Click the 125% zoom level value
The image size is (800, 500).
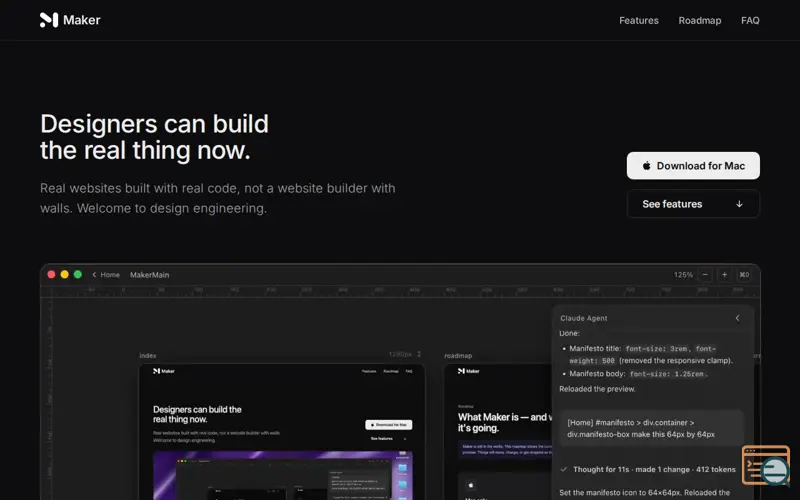(683, 274)
